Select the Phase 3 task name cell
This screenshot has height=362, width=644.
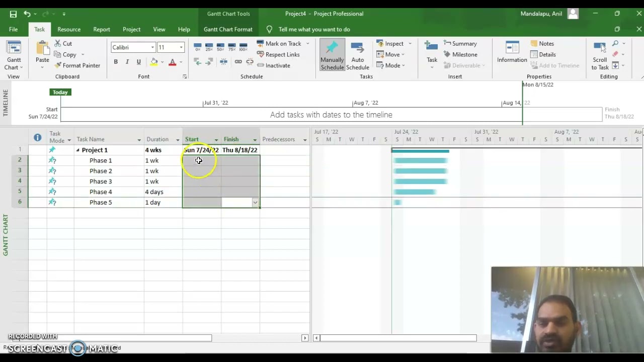coord(109,182)
